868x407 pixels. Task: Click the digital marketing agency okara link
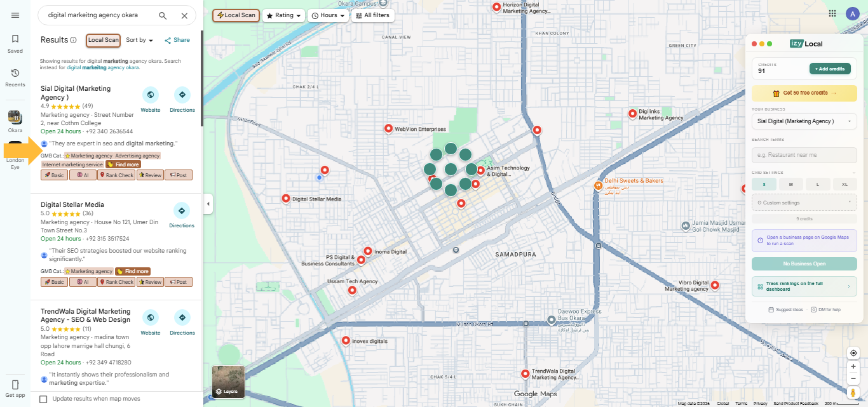coord(103,67)
